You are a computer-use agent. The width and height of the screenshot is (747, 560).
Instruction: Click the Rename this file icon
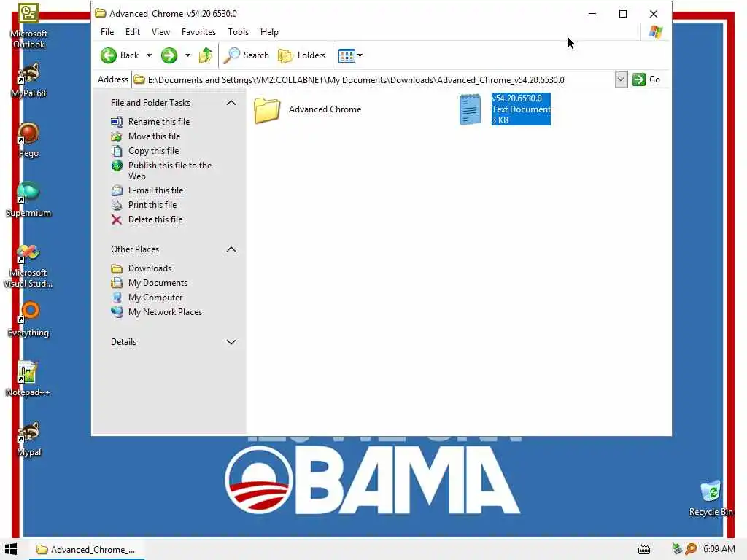coord(117,122)
